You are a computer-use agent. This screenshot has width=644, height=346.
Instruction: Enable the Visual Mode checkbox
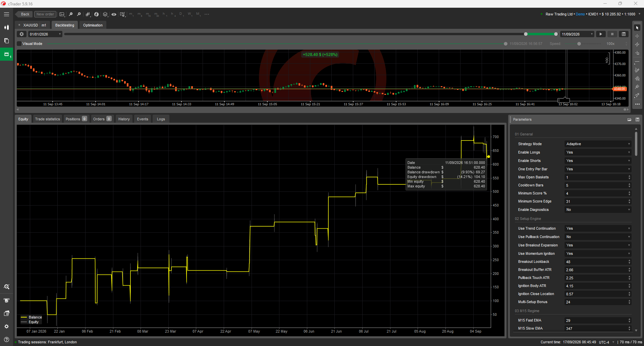(19, 44)
